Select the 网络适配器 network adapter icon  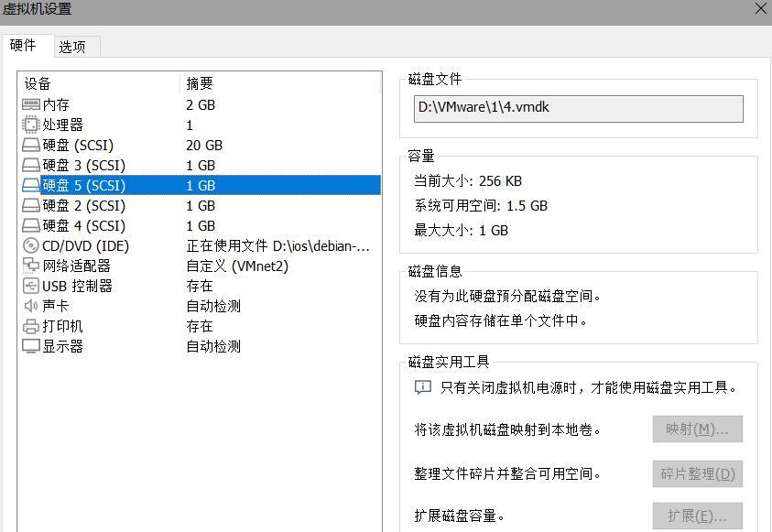click(30, 266)
